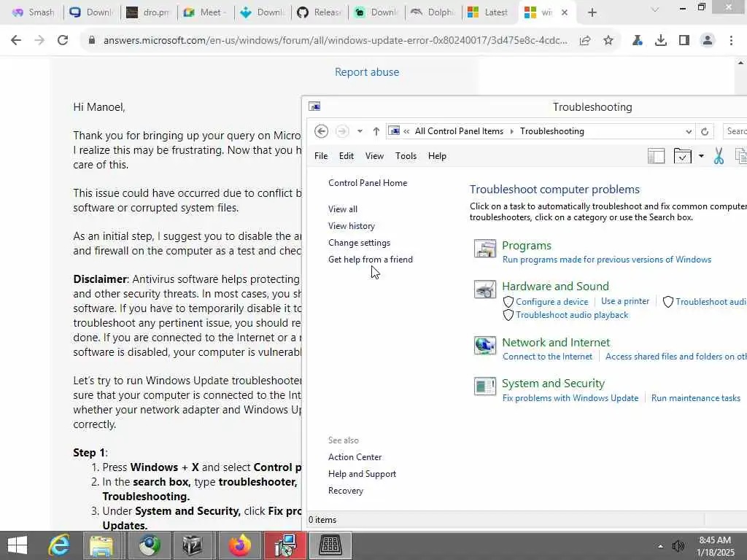Open Recovery link

point(345,491)
